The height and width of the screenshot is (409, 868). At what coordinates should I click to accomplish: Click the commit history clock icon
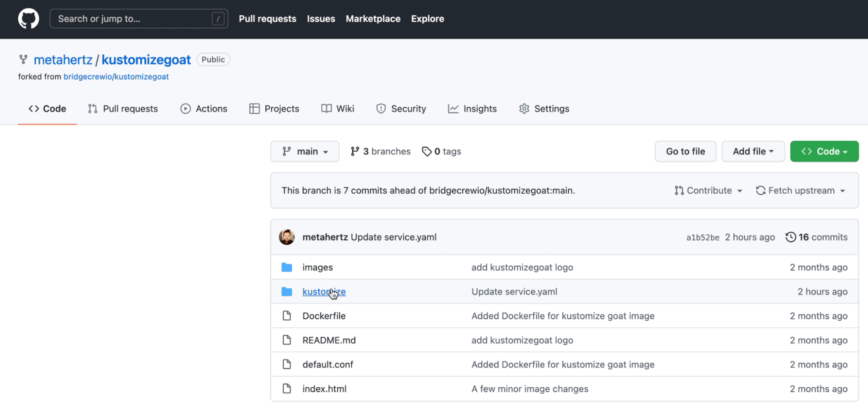pyautogui.click(x=791, y=237)
